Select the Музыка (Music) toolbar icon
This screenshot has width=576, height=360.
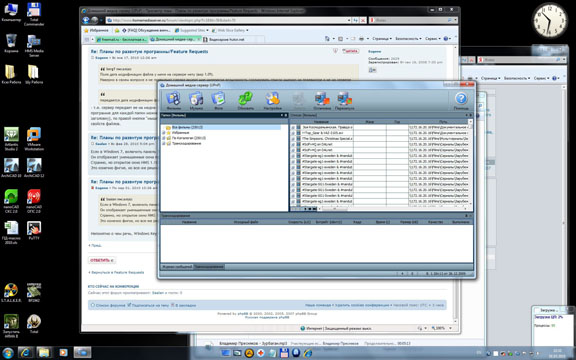click(x=196, y=101)
